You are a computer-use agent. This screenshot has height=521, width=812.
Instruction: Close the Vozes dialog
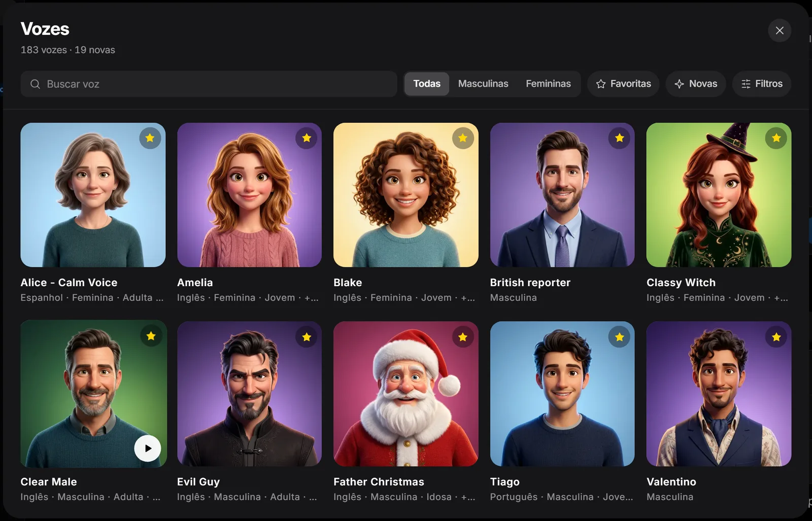pyautogui.click(x=780, y=30)
